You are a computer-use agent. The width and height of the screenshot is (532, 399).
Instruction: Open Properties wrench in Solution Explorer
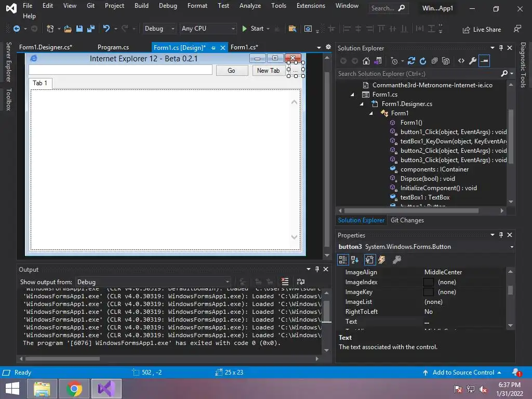click(x=473, y=61)
